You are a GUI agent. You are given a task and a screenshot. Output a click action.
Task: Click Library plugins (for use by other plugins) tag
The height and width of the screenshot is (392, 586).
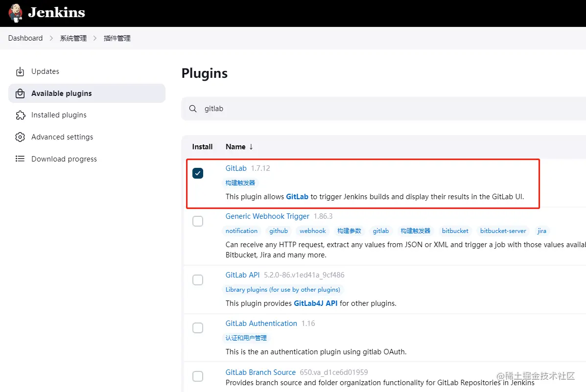tap(283, 290)
